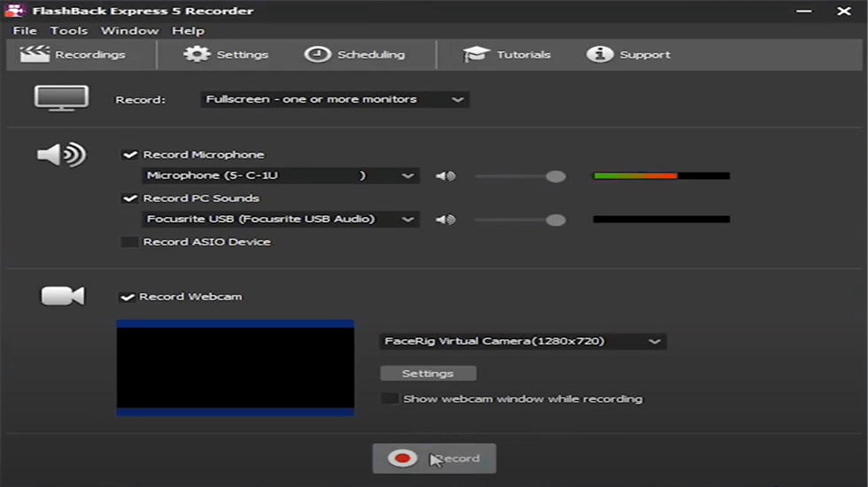Open the Fullscreen record mode dropdown

[335, 99]
